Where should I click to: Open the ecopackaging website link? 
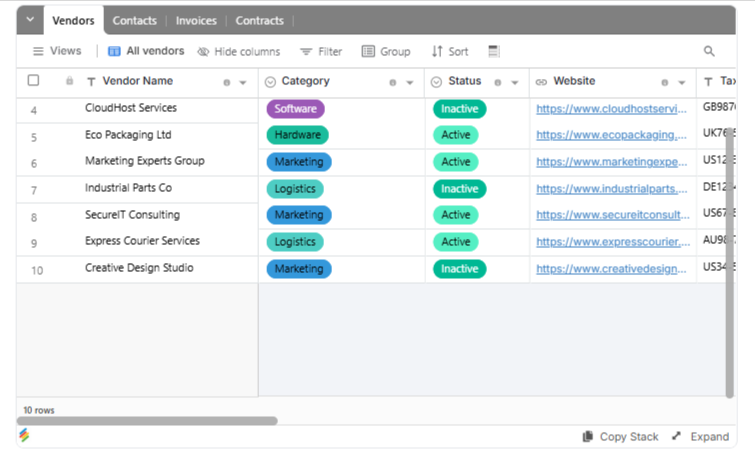point(612,135)
